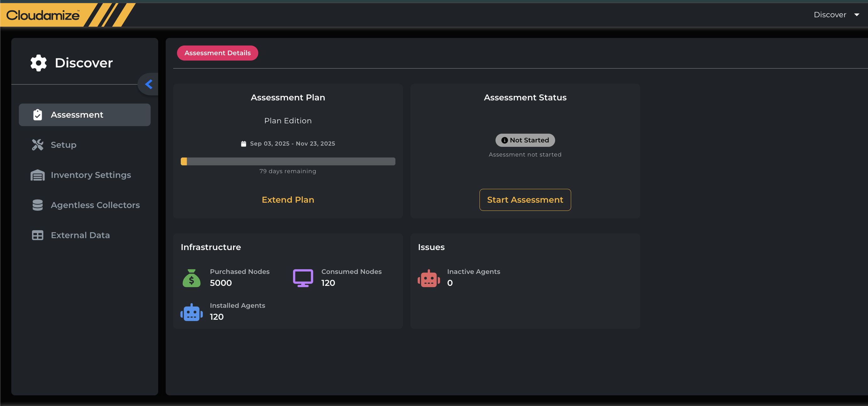Click the Extend Plan link

(288, 200)
